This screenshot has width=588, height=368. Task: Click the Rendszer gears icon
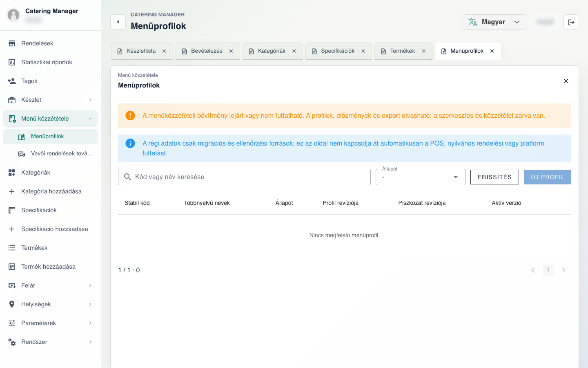(12, 342)
